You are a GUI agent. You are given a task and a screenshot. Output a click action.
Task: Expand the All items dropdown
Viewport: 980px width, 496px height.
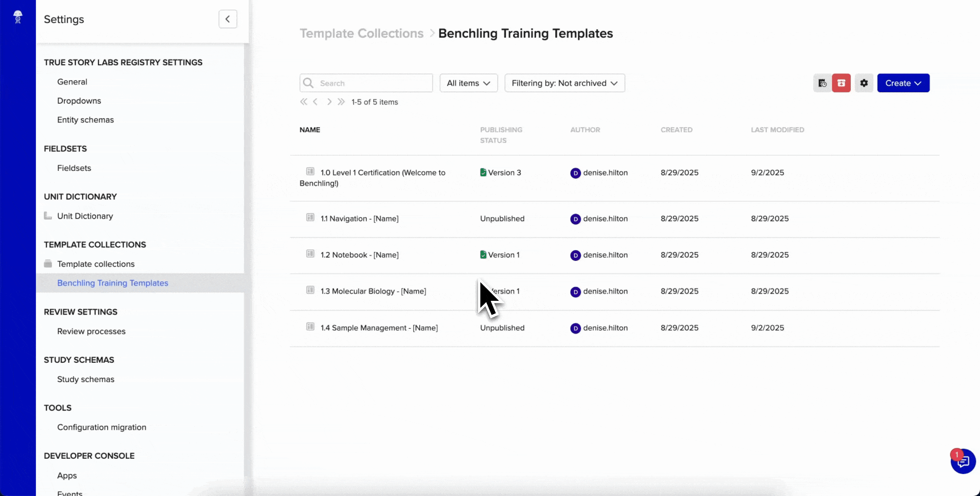pyautogui.click(x=468, y=83)
